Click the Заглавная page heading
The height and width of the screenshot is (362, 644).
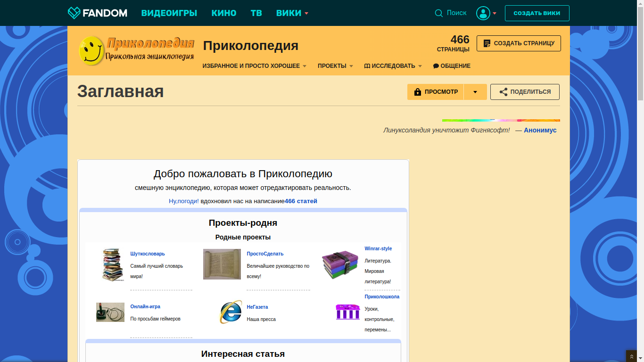coord(121,91)
